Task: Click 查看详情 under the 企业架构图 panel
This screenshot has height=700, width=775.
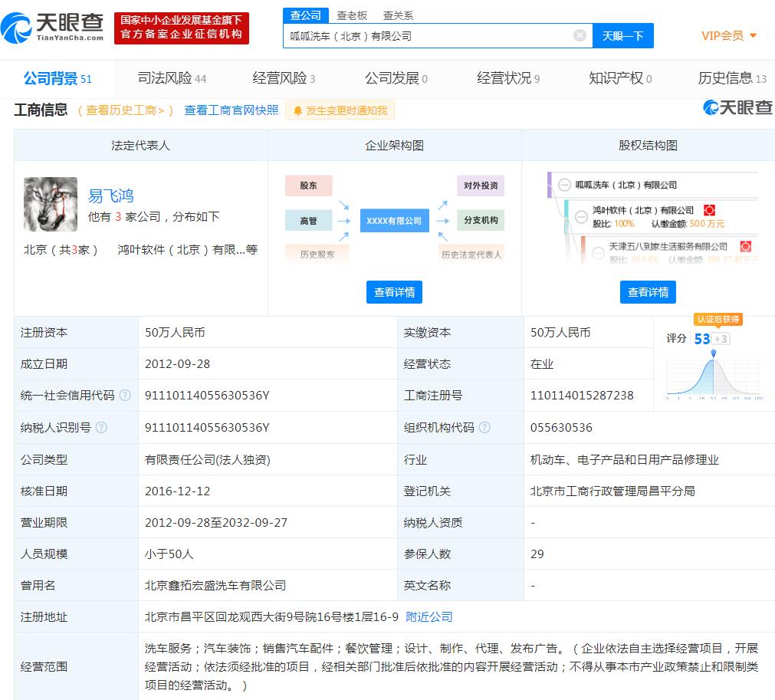Action: (x=394, y=292)
